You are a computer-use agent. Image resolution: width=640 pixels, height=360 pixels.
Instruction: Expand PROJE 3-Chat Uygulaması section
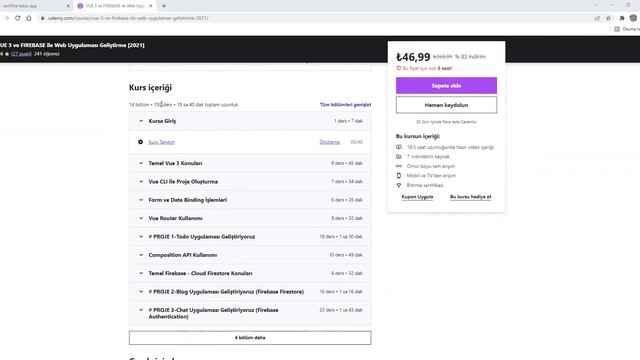[250, 313]
